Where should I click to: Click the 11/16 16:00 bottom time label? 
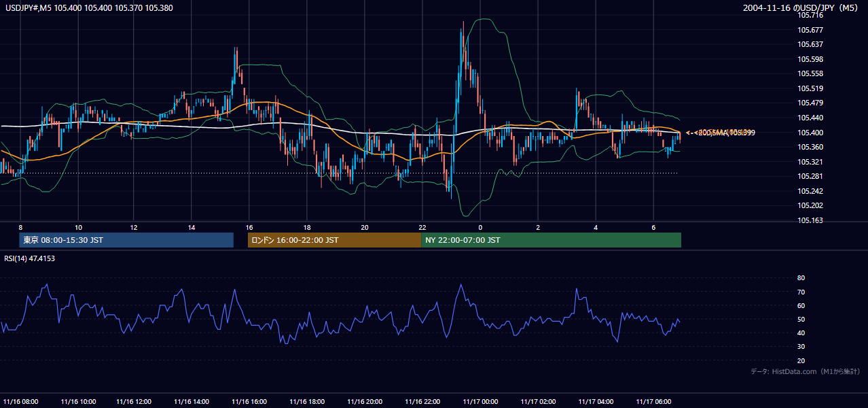point(249,401)
